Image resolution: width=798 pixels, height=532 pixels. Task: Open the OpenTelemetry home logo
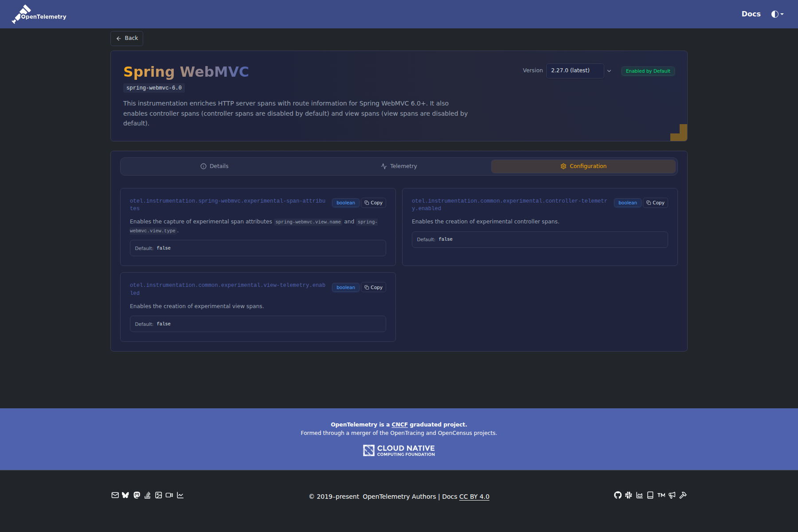coord(39,14)
